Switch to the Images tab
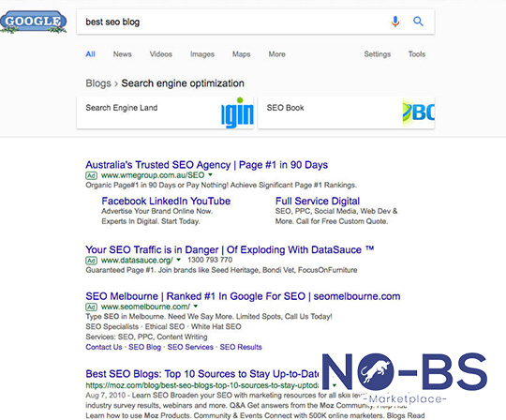This screenshot has width=506, height=420. coord(202,54)
